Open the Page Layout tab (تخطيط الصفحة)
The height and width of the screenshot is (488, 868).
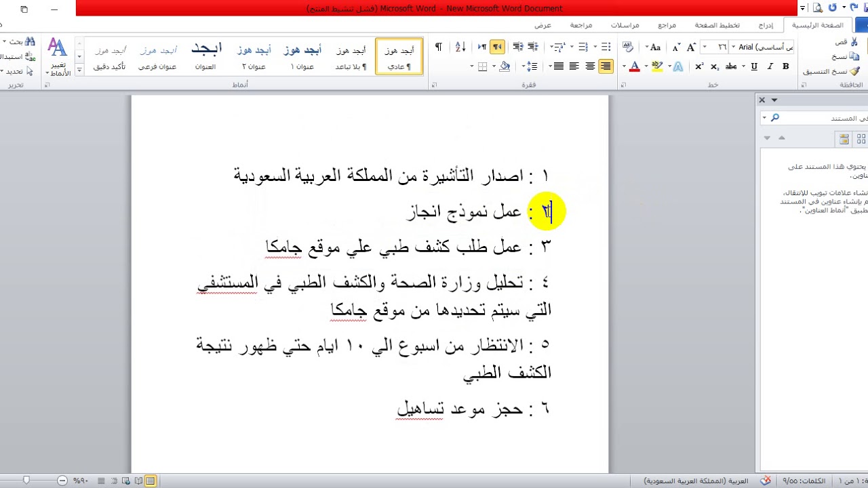(x=719, y=25)
